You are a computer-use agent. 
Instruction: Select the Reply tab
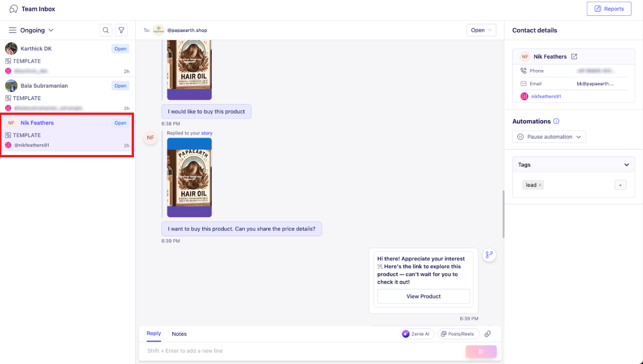point(154,333)
